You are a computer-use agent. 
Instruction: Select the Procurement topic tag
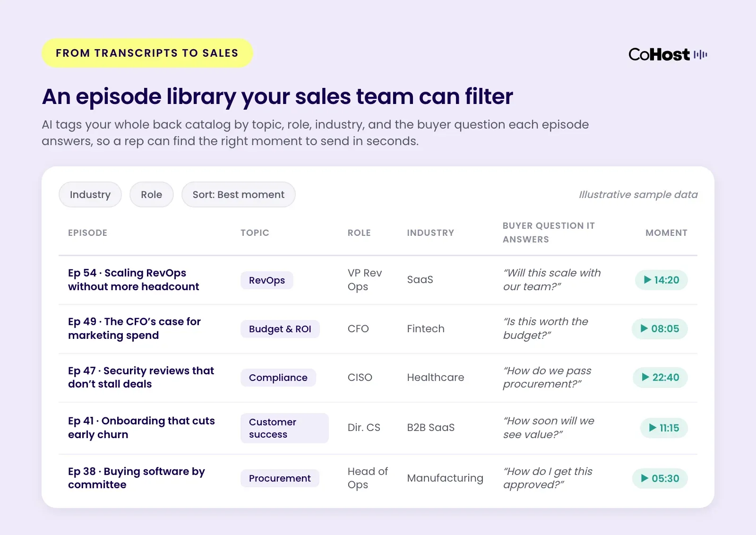280,478
